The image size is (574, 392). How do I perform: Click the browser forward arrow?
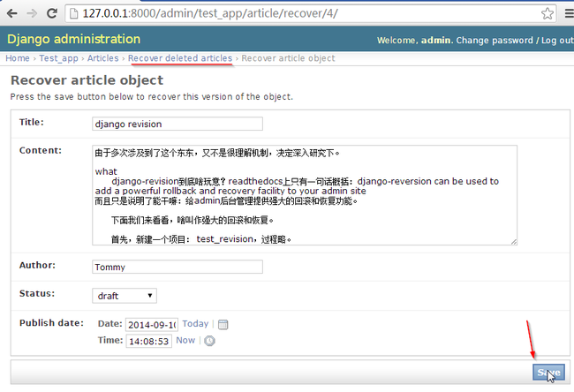[x=32, y=13]
